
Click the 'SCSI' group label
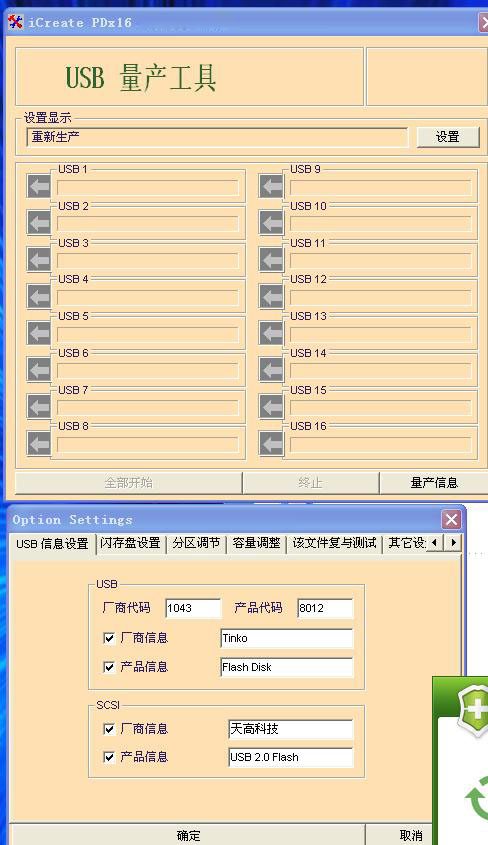pos(108,705)
